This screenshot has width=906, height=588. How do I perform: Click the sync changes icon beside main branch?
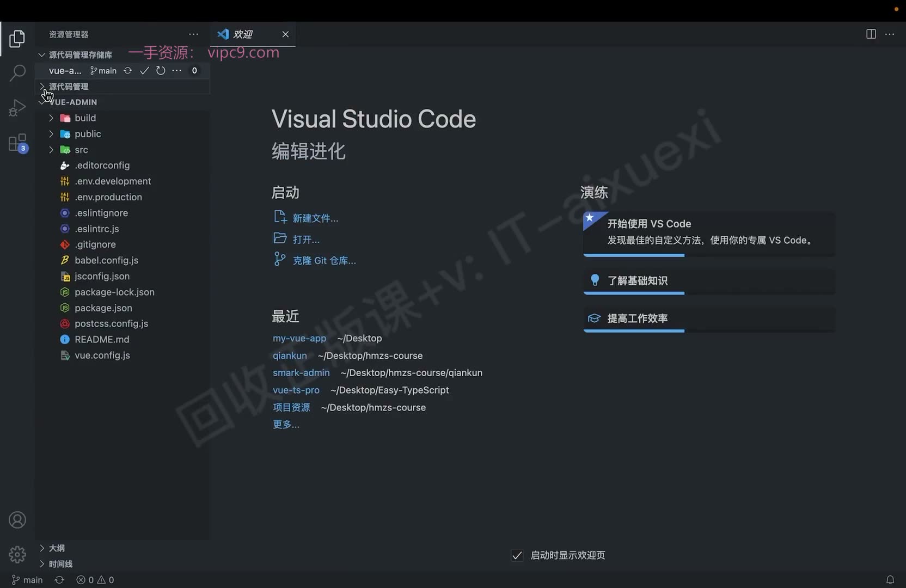[x=128, y=71]
